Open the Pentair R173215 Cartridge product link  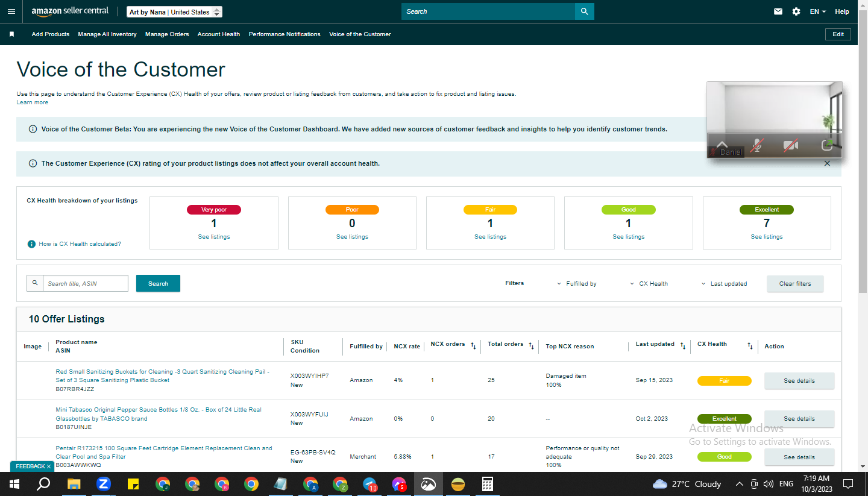click(x=164, y=453)
